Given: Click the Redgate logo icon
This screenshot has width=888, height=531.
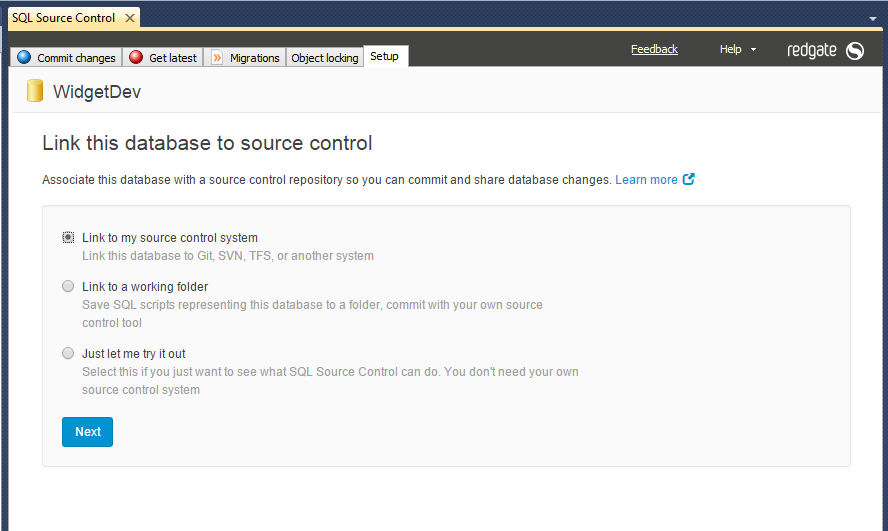Looking at the screenshot, I should coord(855,51).
